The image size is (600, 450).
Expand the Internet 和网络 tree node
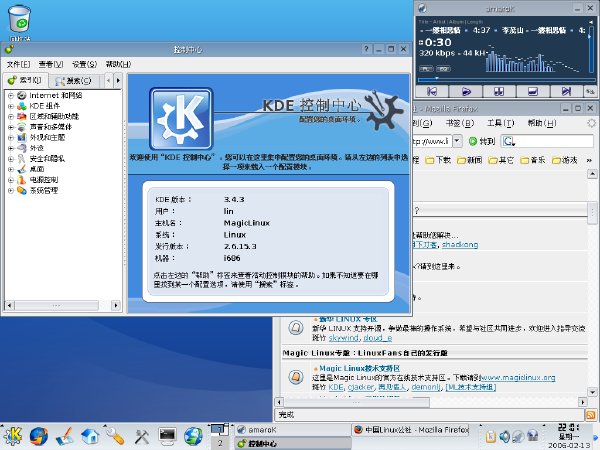[x=11, y=95]
